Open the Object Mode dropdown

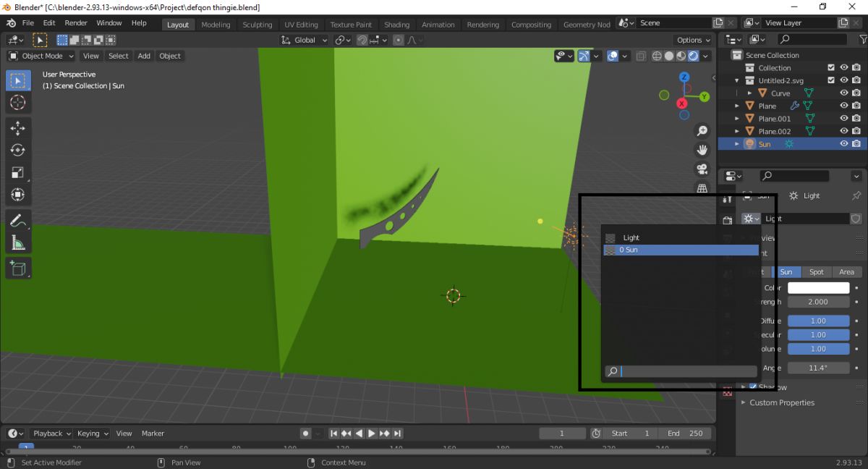[42, 56]
